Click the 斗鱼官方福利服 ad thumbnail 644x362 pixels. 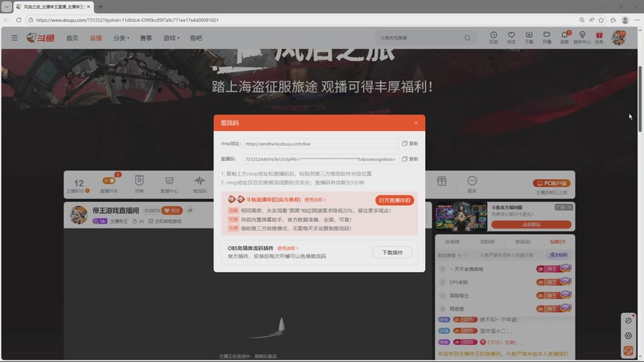(x=460, y=216)
